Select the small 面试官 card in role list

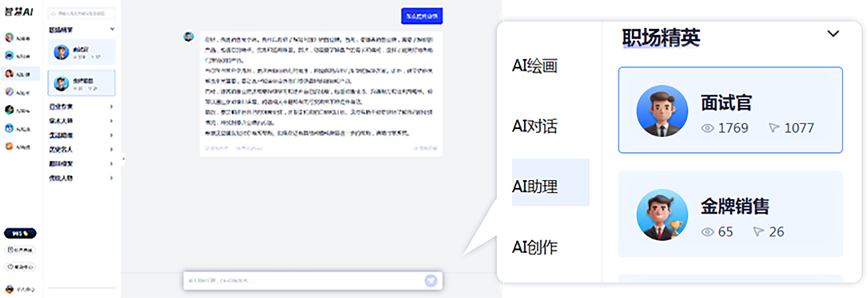(x=81, y=52)
